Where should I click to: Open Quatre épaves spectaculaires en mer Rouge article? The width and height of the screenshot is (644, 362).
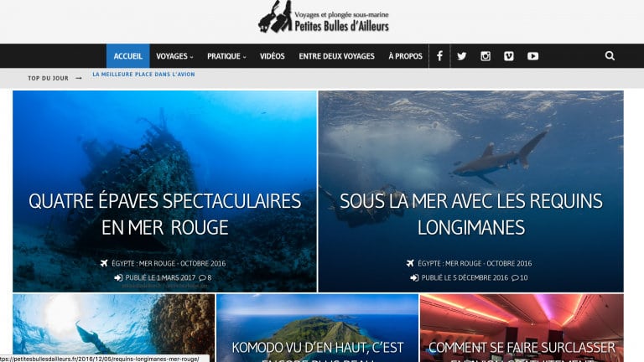[x=164, y=215]
